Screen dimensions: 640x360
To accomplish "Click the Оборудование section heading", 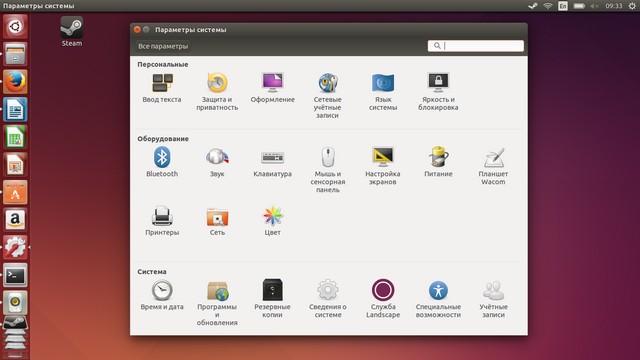I will point(163,139).
